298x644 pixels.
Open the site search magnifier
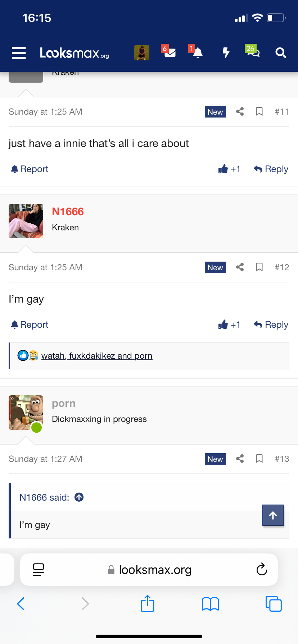click(281, 53)
